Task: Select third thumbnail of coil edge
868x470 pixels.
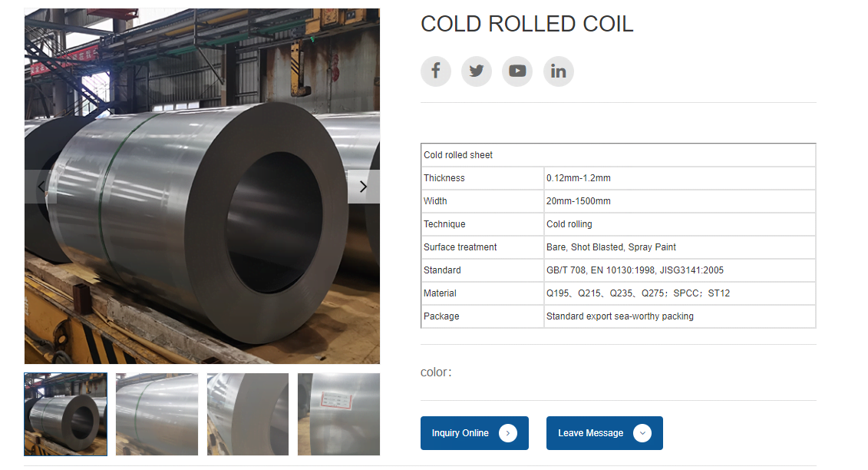Action: point(248,414)
